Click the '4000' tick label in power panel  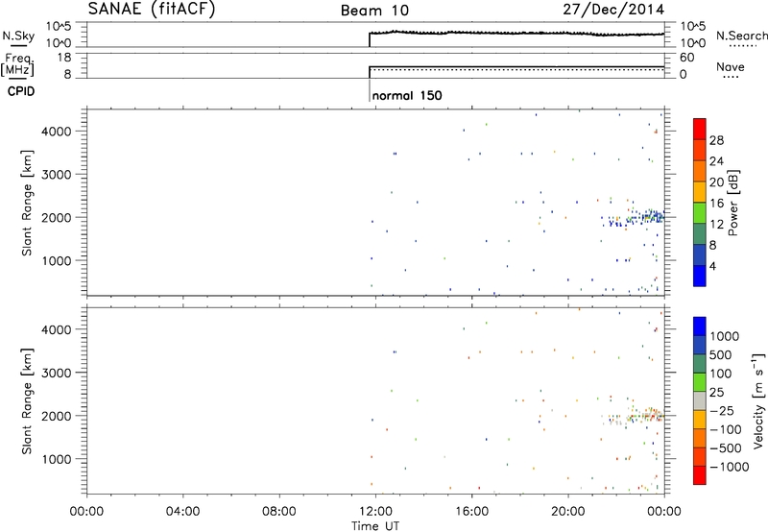(x=57, y=132)
